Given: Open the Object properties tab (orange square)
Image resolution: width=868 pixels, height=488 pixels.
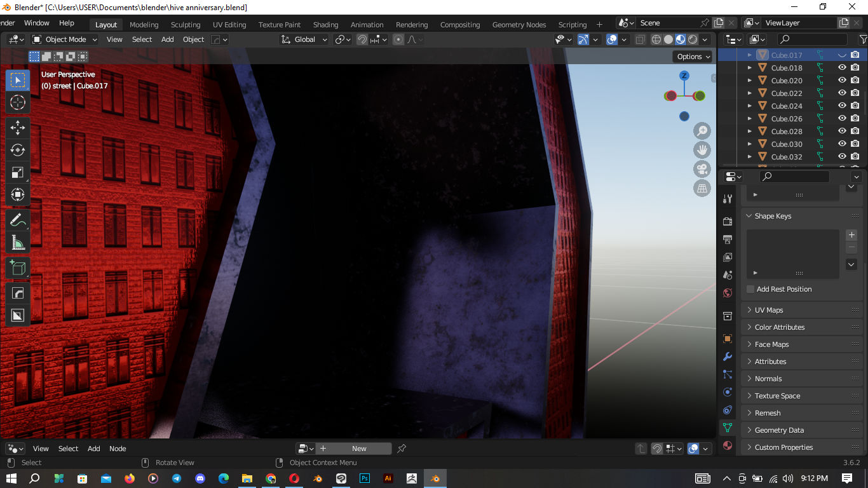Looking at the screenshot, I should click(x=728, y=339).
